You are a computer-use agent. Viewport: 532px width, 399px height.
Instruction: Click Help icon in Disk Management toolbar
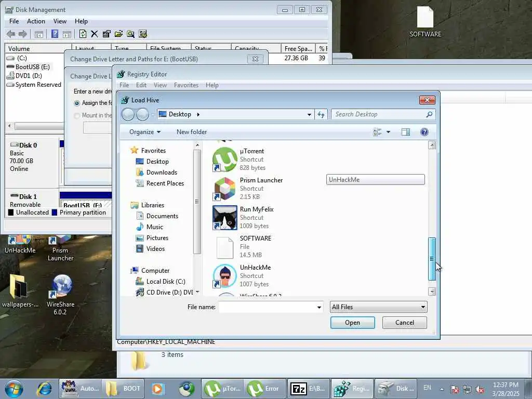(x=55, y=34)
